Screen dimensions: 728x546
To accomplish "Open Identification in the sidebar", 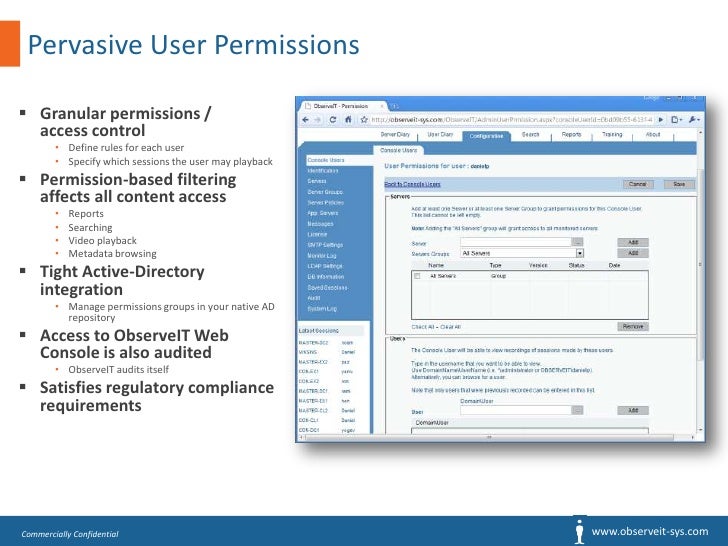I will tap(323, 171).
